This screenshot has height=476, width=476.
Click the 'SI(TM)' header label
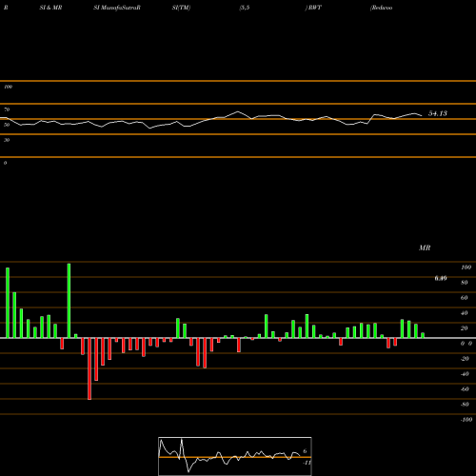point(181,8)
